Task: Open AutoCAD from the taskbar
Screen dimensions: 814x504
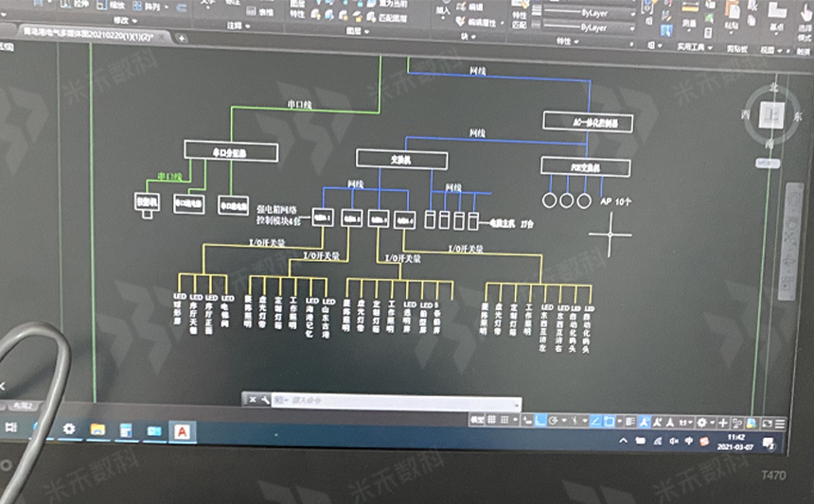Action: (x=181, y=430)
